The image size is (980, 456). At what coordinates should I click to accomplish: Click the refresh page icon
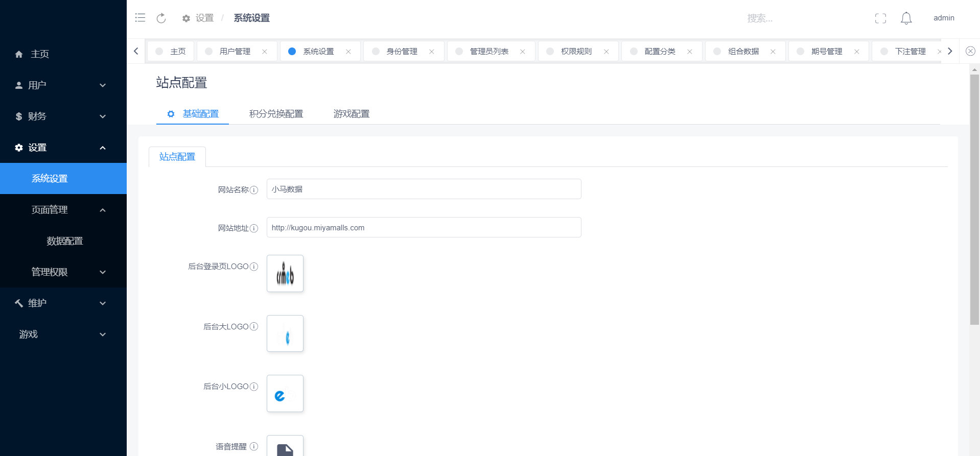pos(161,18)
